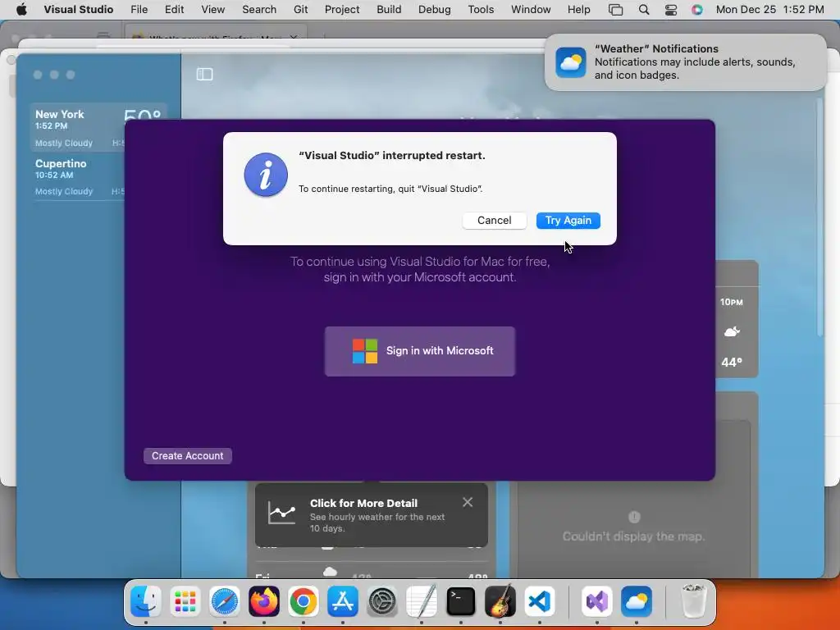
Task: Open Firefox from the Dock
Action: pos(263,601)
